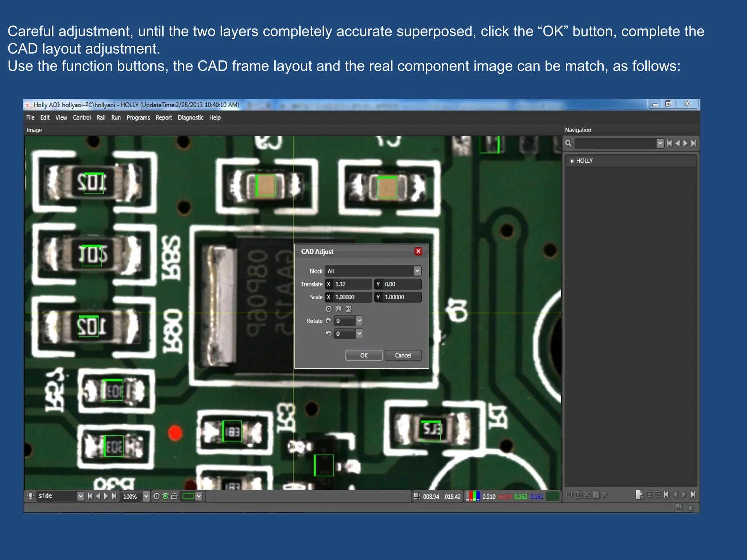
Task: Toggle the microphone-like light icon beside side
Action: pyautogui.click(x=31, y=496)
